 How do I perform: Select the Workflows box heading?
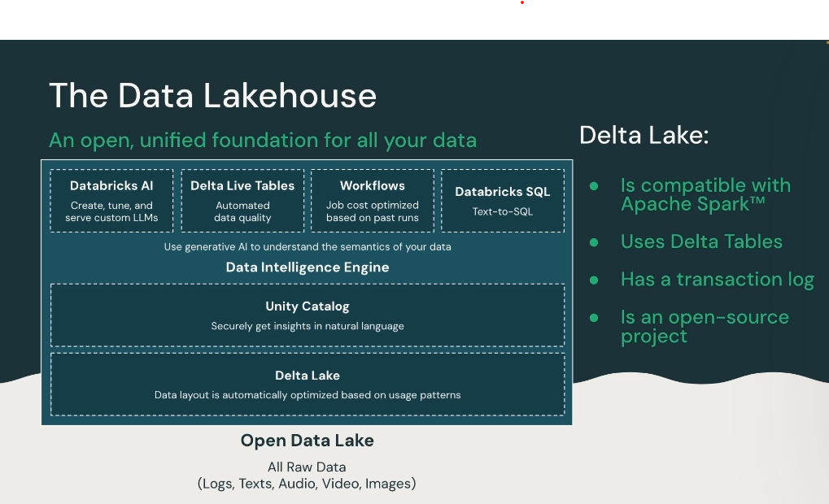[373, 186]
